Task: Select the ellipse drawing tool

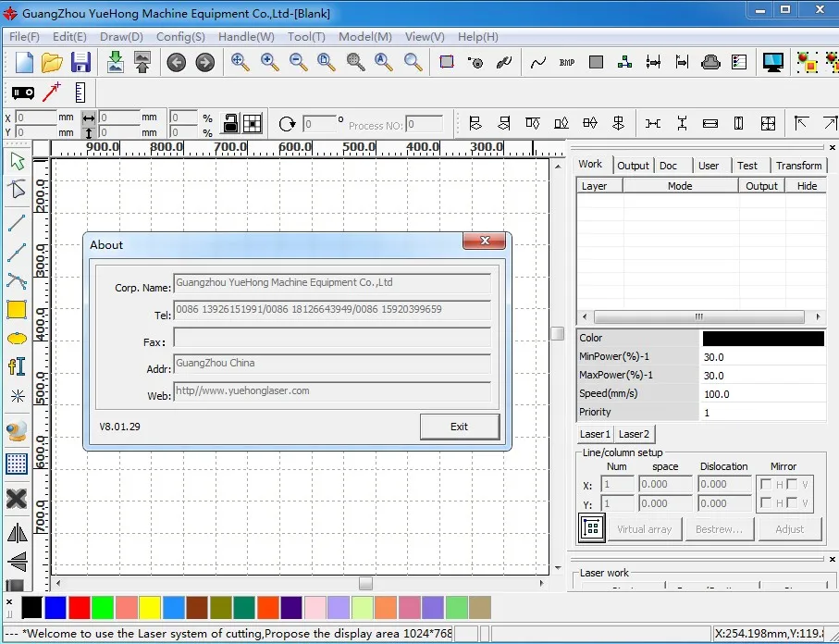Action: coord(16,339)
